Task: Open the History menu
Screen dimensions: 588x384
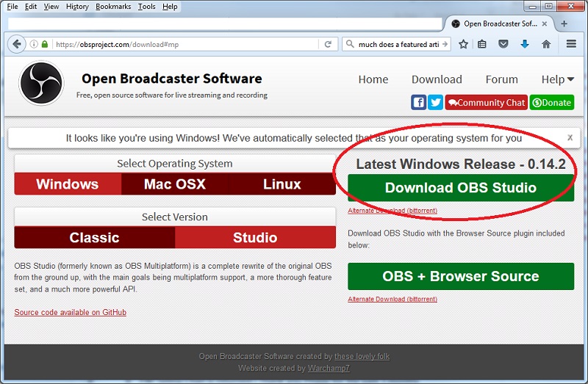Action: click(x=77, y=7)
